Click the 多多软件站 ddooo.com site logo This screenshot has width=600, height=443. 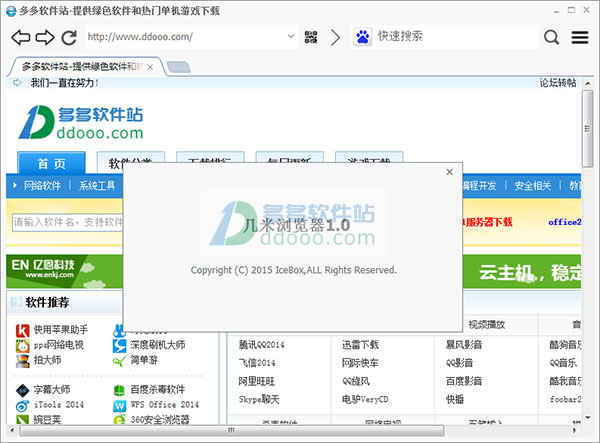[x=81, y=122]
